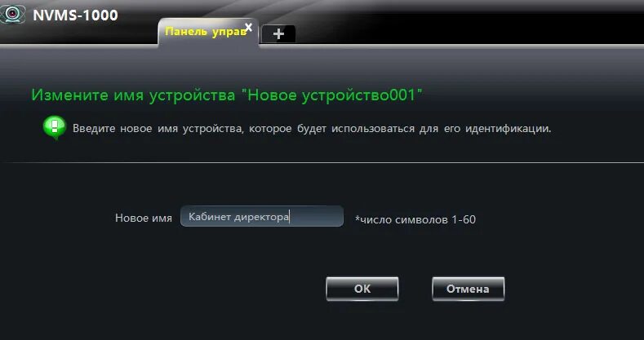
Task: Click the quoted name Новое устройство001 in heading
Action: click(332, 95)
